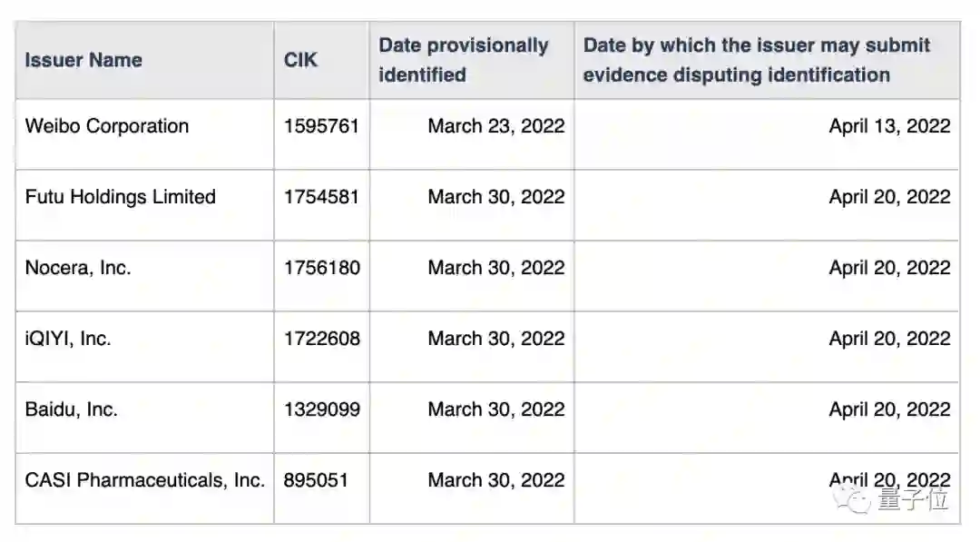Click the Date provisionally identified header
The image size is (980, 542).
pos(464,60)
